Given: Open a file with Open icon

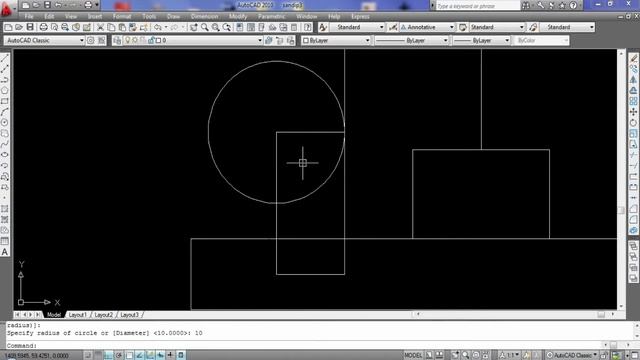Looking at the screenshot, I should (x=19, y=27).
